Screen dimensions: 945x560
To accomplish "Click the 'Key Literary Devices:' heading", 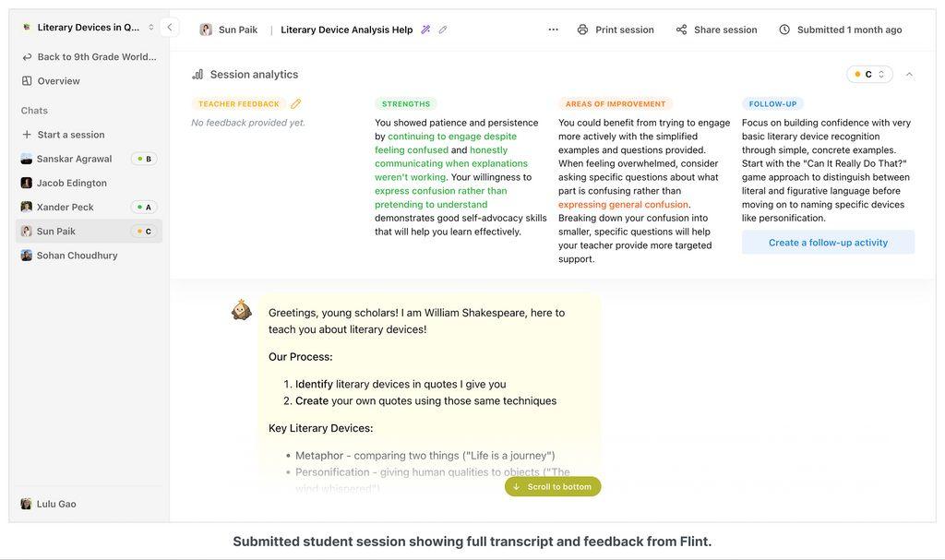I will tap(320, 428).
